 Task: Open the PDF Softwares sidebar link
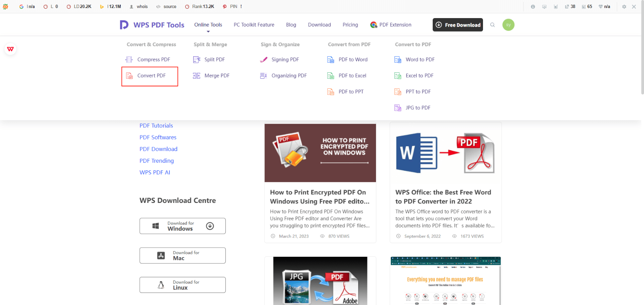(x=158, y=137)
